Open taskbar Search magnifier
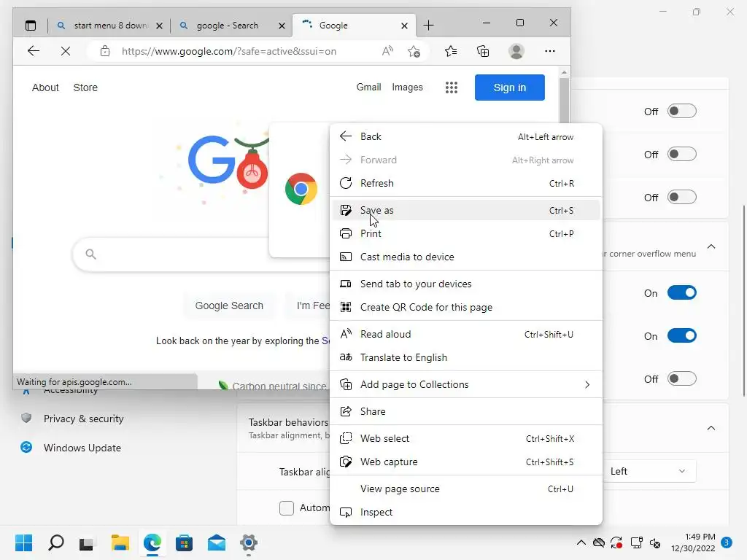Viewport: 747px width, 560px height. [x=56, y=542]
